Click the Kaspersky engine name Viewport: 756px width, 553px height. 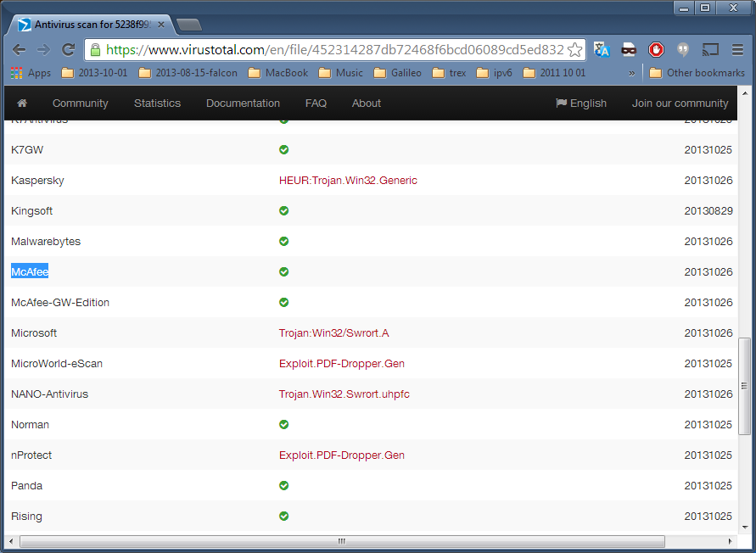point(37,181)
